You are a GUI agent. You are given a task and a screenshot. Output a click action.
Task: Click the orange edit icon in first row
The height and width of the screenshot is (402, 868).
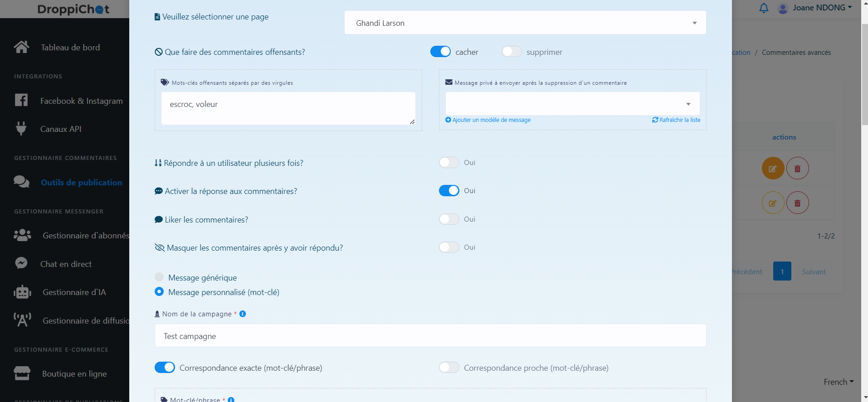pyautogui.click(x=773, y=169)
